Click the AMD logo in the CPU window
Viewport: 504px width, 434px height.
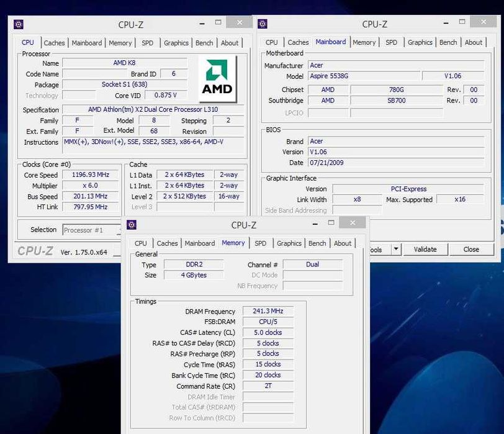coord(217,78)
